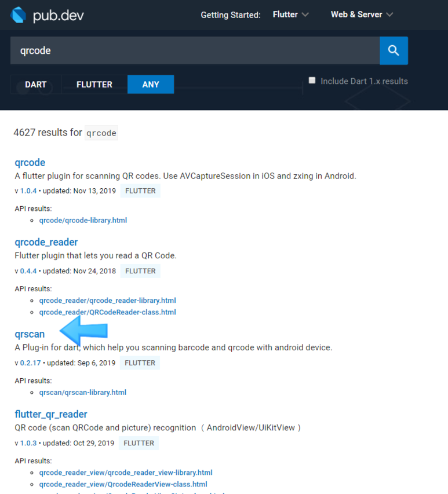Open qrcode_reader/qrcode_reader-library.html link
Viewport: 448px width, 494px height.
click(x=107, y=300)
